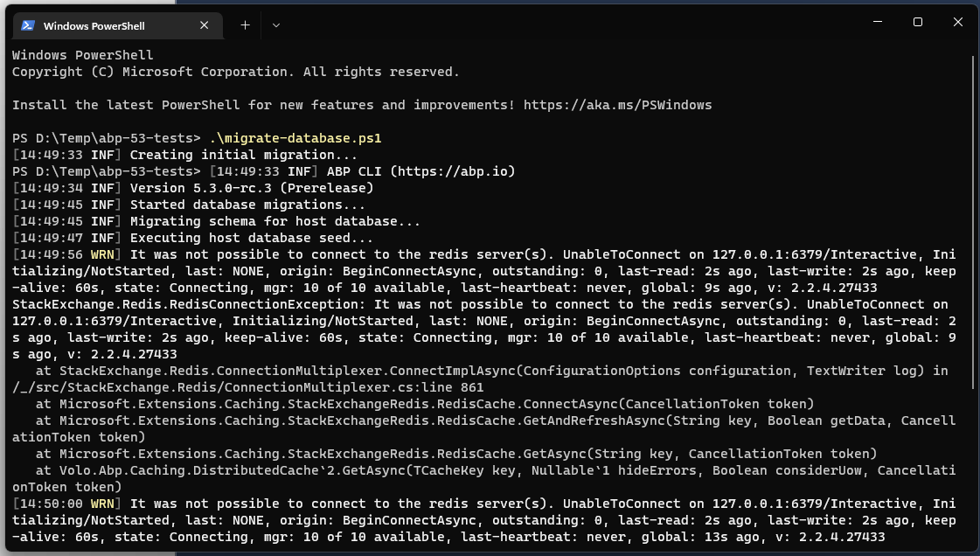Open the new tab dropdown chevron

(x=276, y=25)
